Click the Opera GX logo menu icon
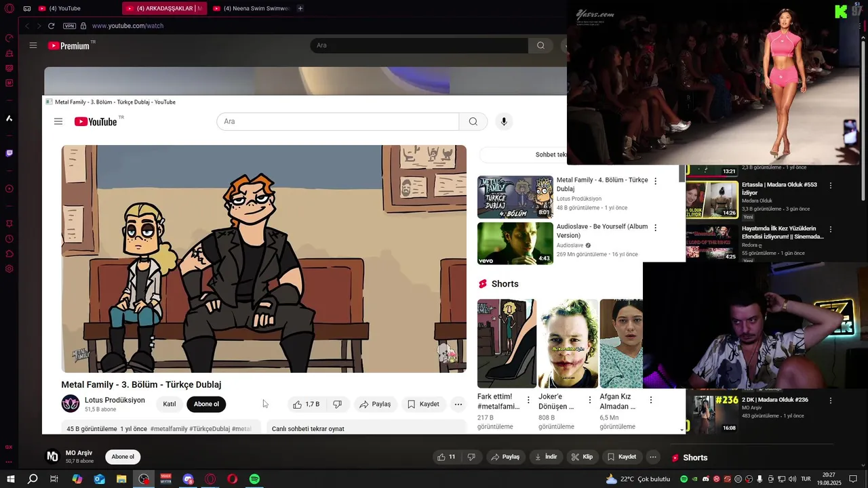Screen dimensions: 868x488 click(9, 9)
